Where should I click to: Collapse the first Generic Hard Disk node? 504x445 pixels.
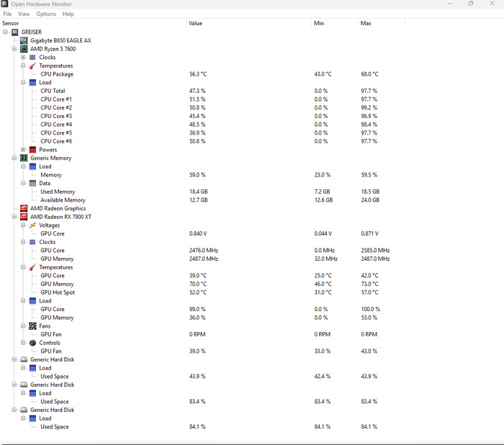pyautogui.click(x=14, y=359)
